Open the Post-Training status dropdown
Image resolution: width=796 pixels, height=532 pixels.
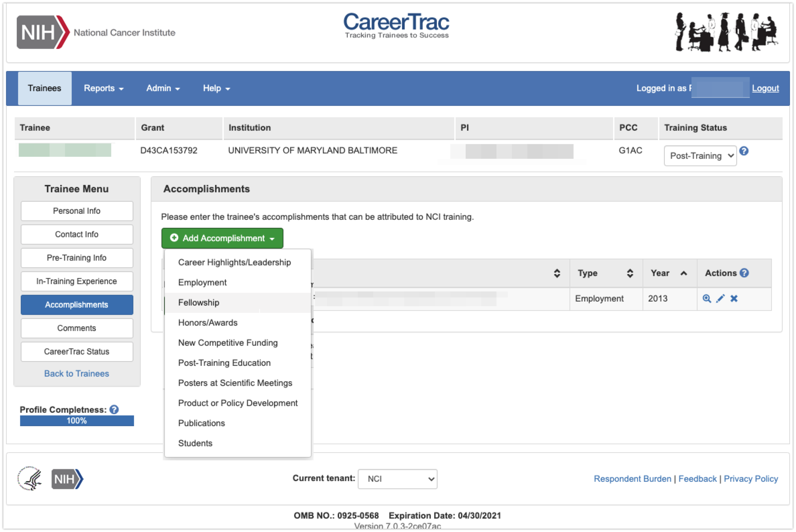coord(700,156)
